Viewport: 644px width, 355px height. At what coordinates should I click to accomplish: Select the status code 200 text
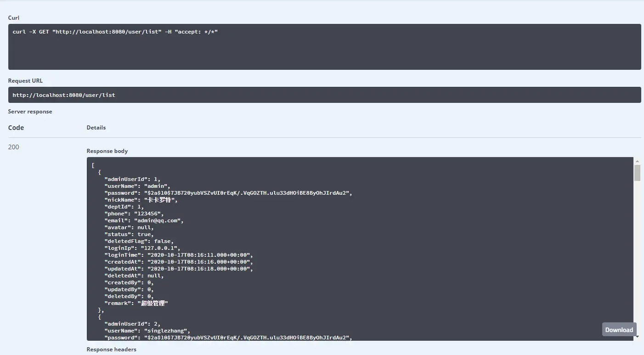13,147
